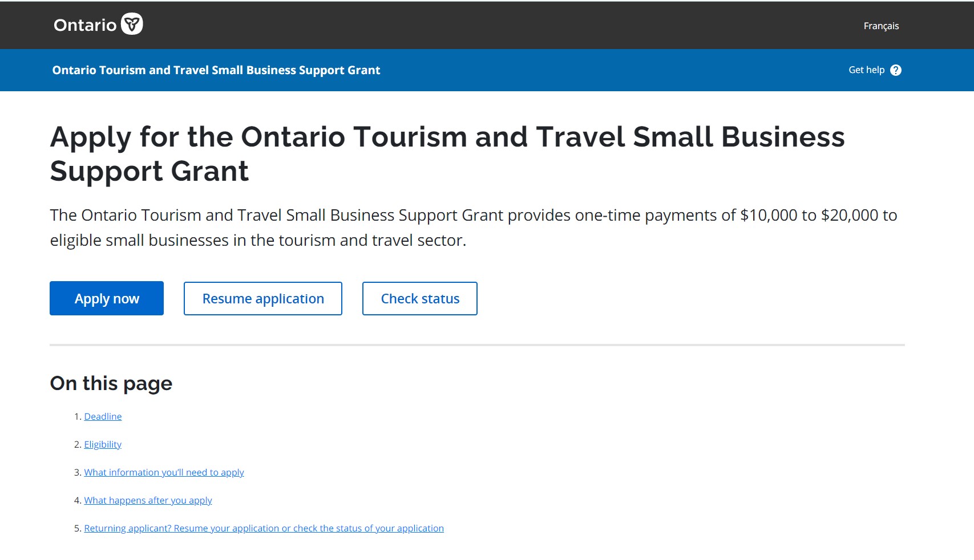Open the Get help link
Viewport: 974px width, 560px height.
(866, 70)
